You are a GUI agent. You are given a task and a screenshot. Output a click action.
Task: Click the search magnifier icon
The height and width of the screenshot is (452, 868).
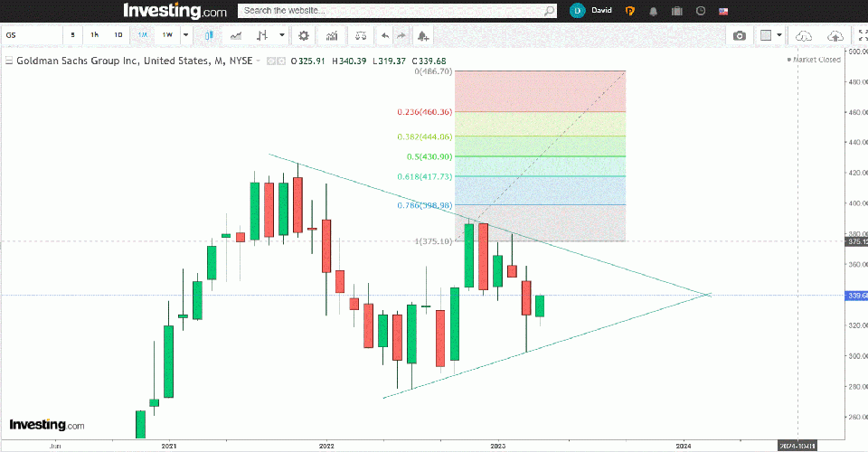point(549,11)
